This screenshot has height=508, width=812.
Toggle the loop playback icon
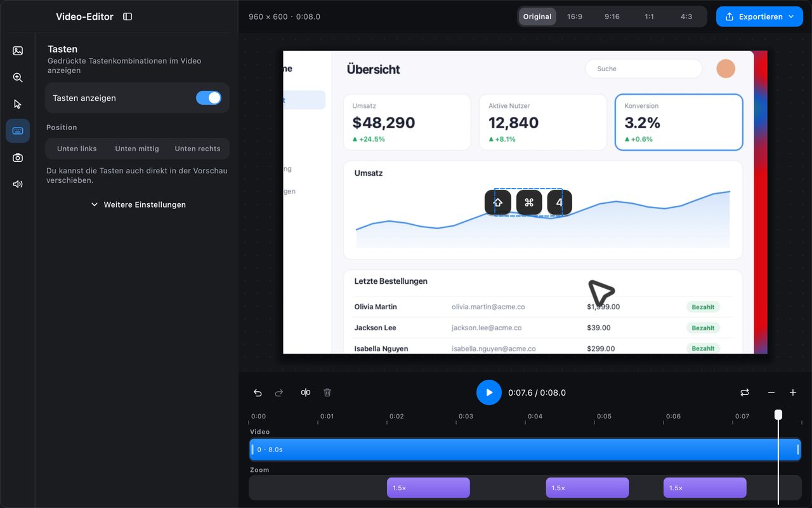(x=745, y=392)
